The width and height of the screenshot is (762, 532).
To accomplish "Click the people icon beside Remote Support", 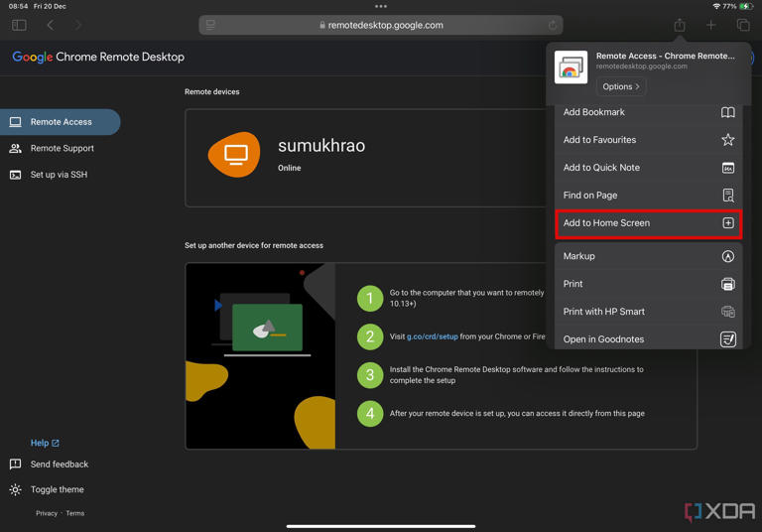I will click(x=16, y=148).
